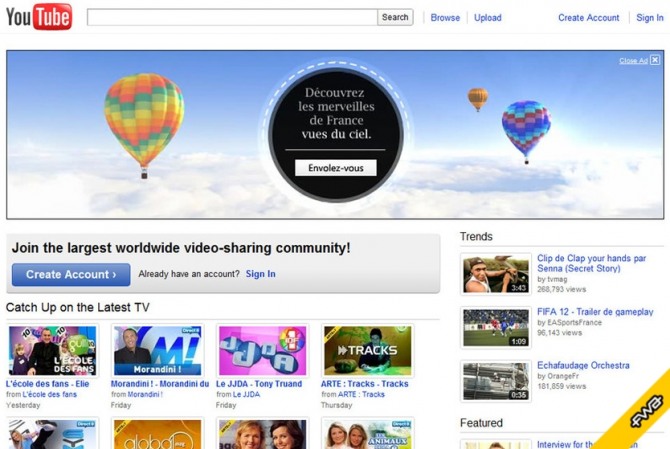Open the Browse menu link
The height and width of the screenshot is (449, 670).
[x=445, y=17]
